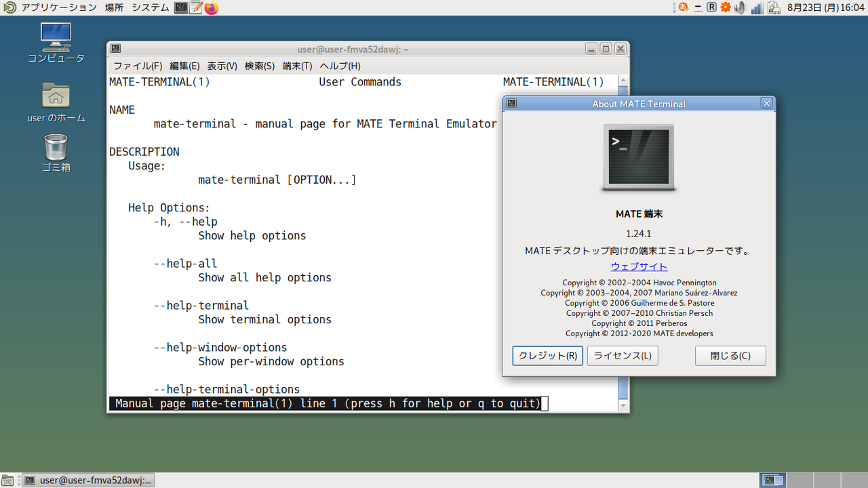Image resolution: width=868 pixels, height=488 pixels.
Task: Click the second workspace in the switcher
Action: click(x=799, y=481)
